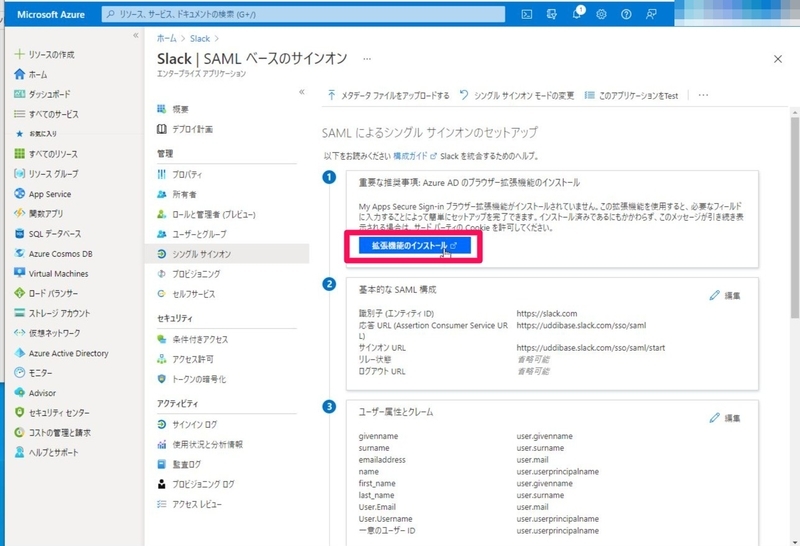Open 関数アプリ in sidebar
The width and height of the screenshot is (800, 546).
[39, 213]
